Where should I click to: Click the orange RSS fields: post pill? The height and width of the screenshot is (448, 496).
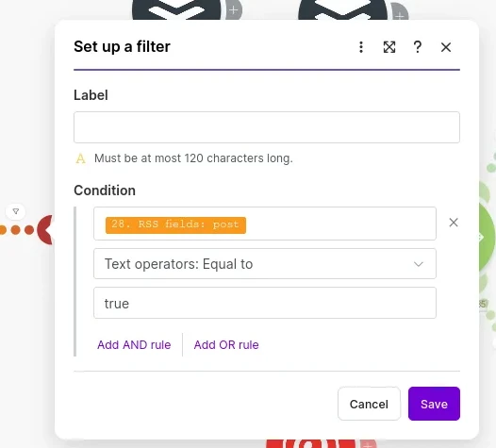(175, 225)
